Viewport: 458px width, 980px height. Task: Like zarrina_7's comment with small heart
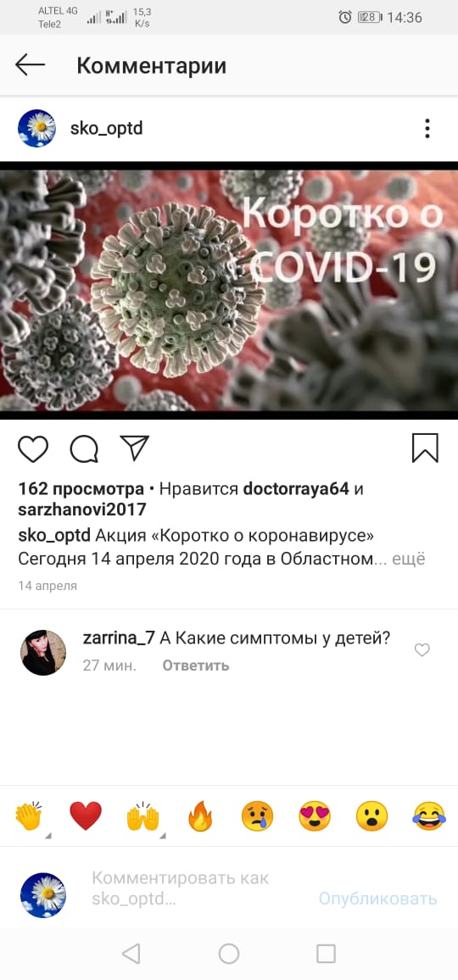point(422,650)
